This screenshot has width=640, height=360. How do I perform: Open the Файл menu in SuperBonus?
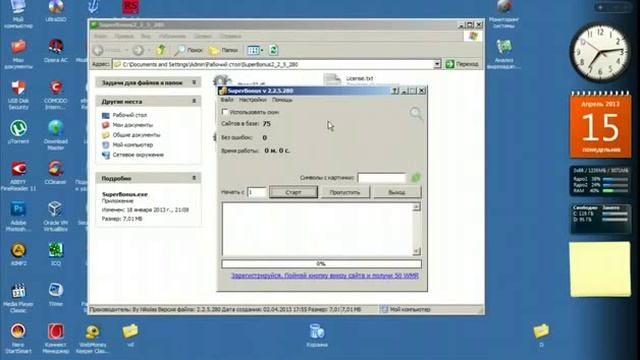[x=227, y=100]
